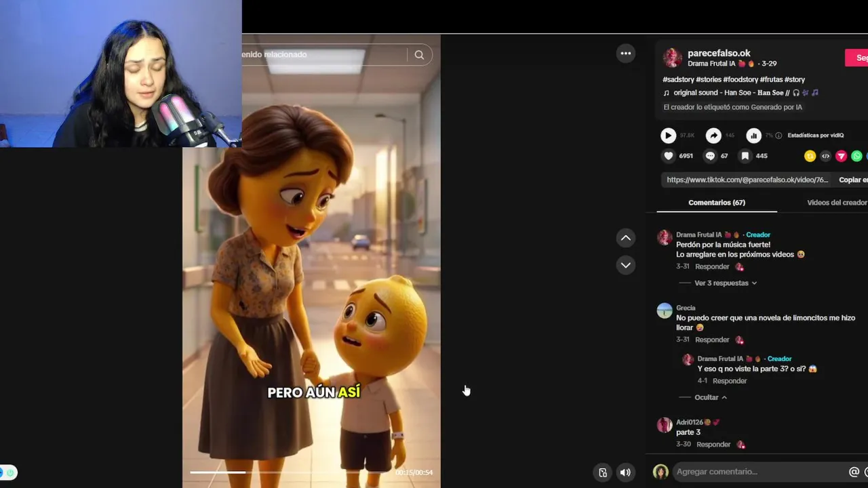Click the play count icon in vidIQ stats
Viewport: 868px width, 488px height.
(x=668, y=136)
